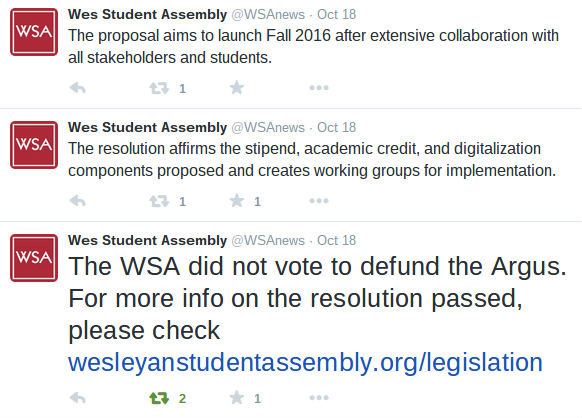Expand more menu on the resolution tweet
The width and height of the screenshot is (582, 418).
pyautogui.click(x=319, y=201)
